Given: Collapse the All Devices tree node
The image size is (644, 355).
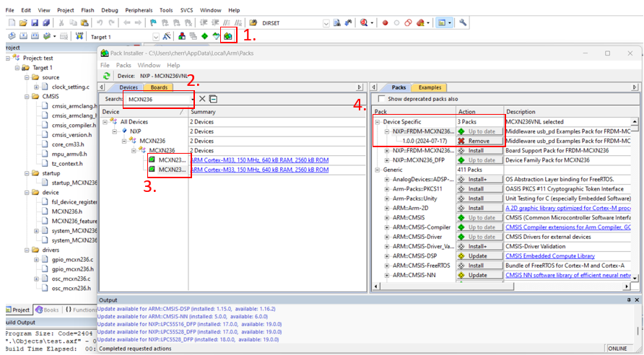Looking at the screenshot, I should click(x=105, y=122).
